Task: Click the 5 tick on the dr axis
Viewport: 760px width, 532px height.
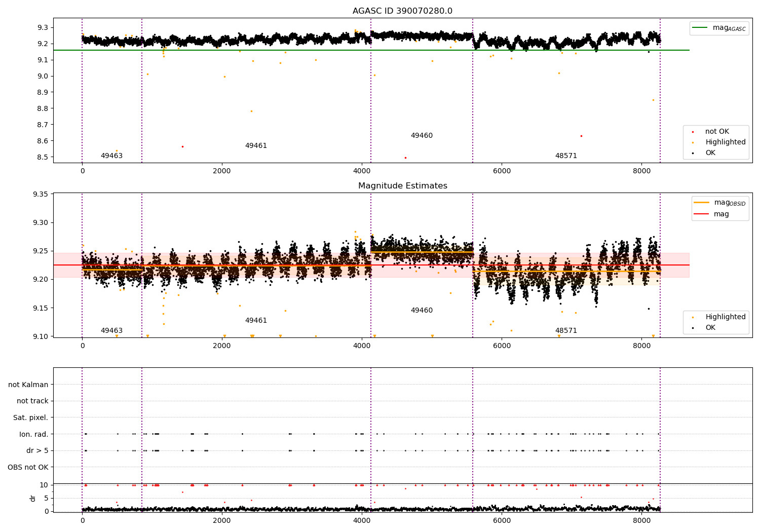Action: click(x=47, y=498)
